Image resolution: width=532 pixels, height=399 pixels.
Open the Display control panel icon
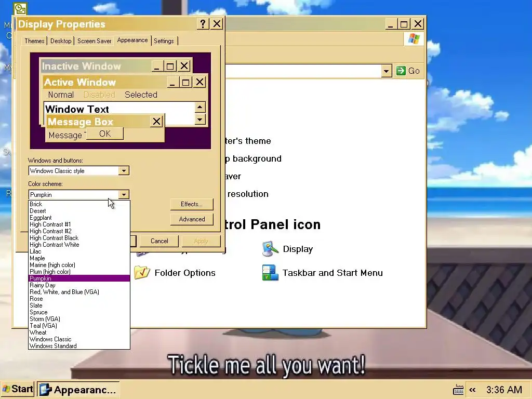tap(288, 249)
